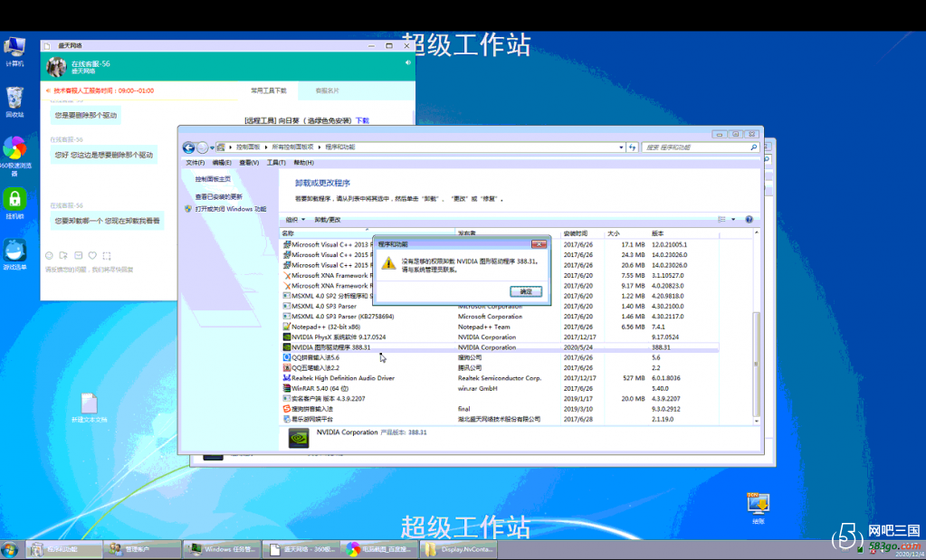Screen dimensions: 926x560
Task: Sort by the 版本 column header
Action: pos(657,233)
